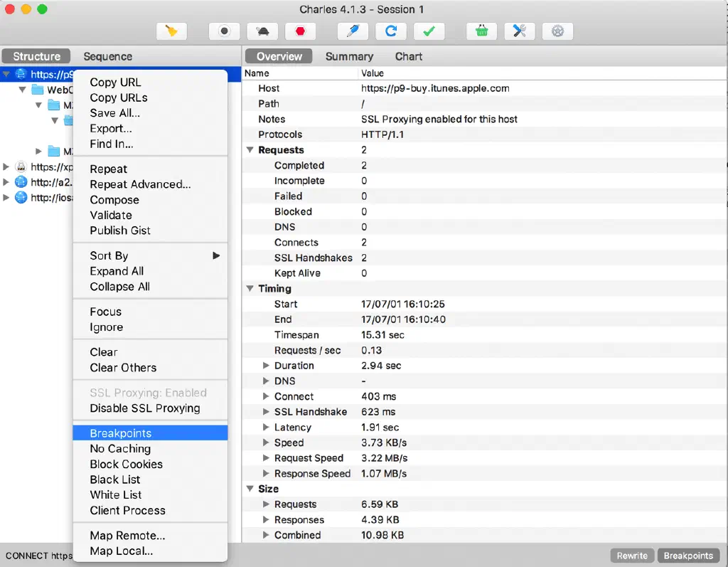Toggle breakpoints with red hexagon icon
Viewport: 728px width, 567px height.
(x=301, y=31)
